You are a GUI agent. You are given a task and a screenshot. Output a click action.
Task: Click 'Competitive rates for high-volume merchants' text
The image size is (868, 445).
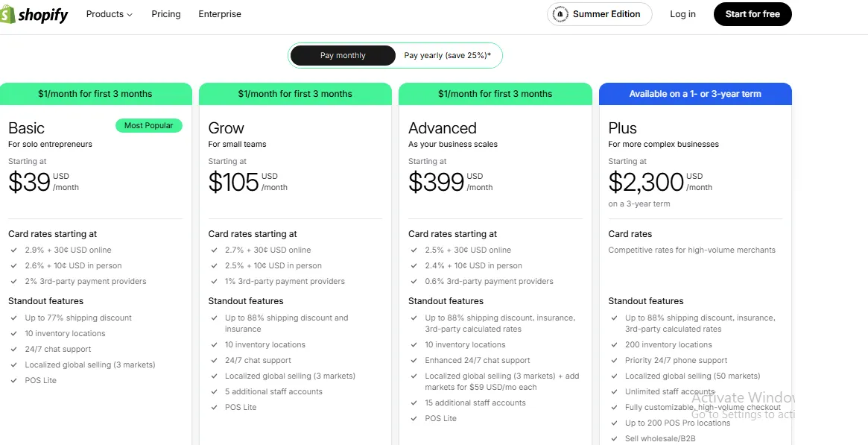692,250
